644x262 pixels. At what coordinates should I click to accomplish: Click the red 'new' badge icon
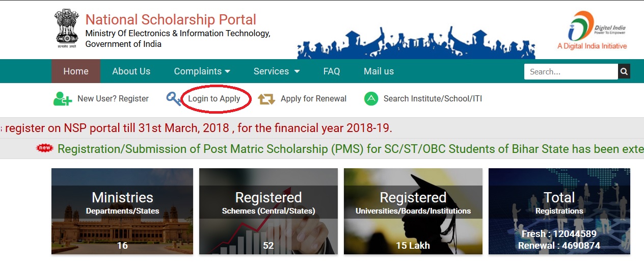pyautogui.click(x=45, y=148)
